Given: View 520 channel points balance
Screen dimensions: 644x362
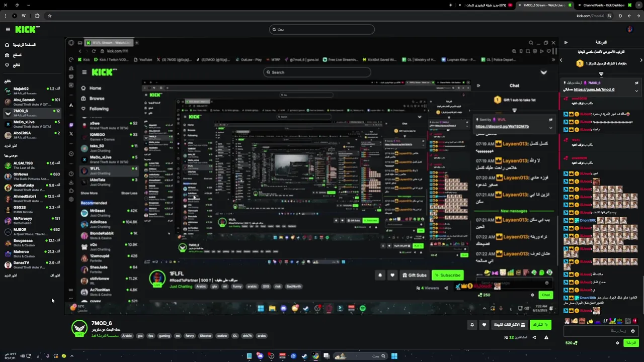Looking at the screenshot, I should coord(572,343).
